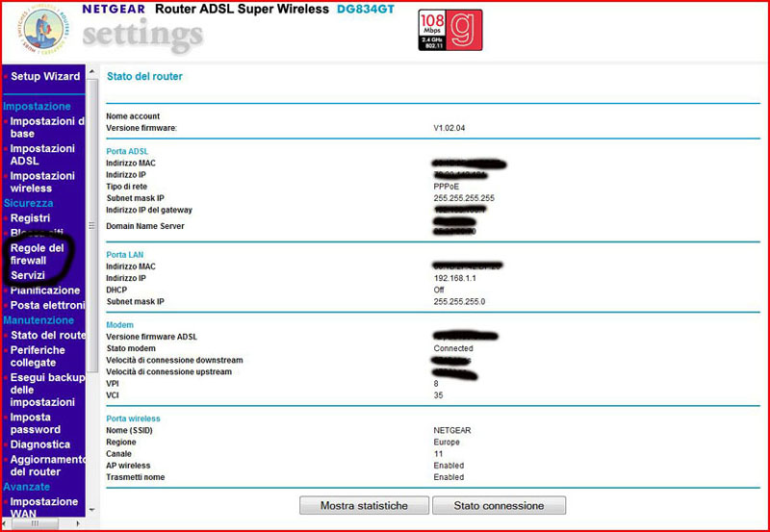Click the Porta LAN section heading
This screenshot has height=532, width=770.
tap(125, 255)
